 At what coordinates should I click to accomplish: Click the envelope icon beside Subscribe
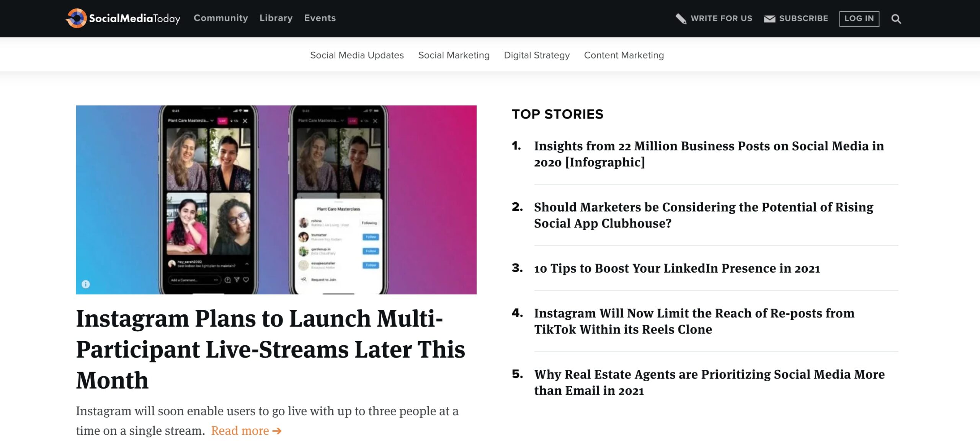coord(769,19)
